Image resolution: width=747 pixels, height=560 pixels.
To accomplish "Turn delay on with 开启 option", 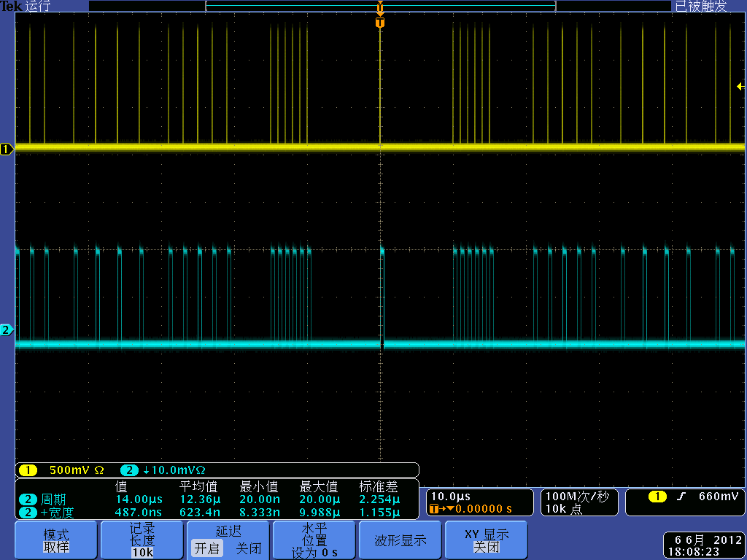I will click(x=206, y=548).
